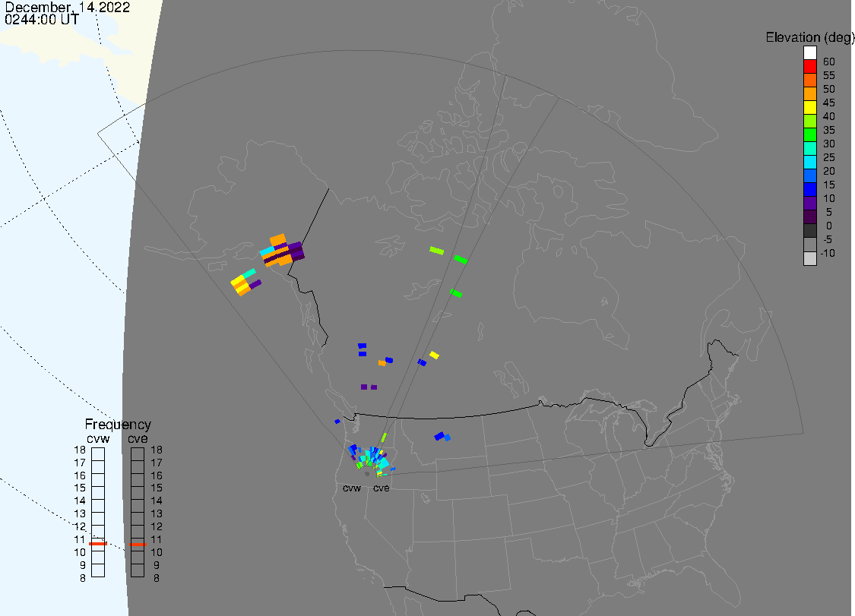
Task: Select the cyan 20–25 degree legend swatch
Action: (809, 162)
